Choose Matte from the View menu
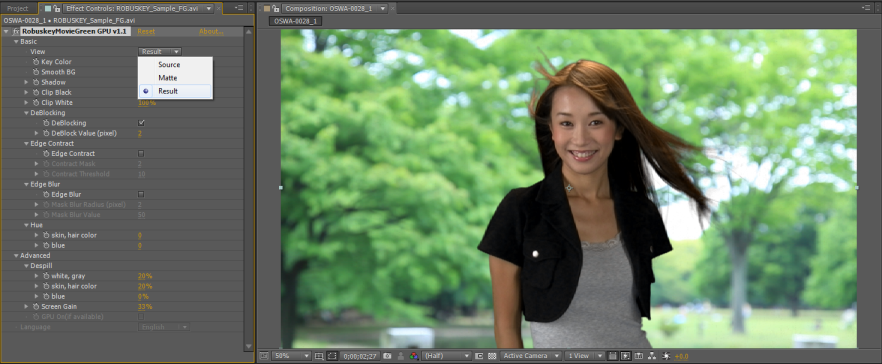The width and height of the screenshot is (882, 364). pyautogui.click(x=175, y=78)
